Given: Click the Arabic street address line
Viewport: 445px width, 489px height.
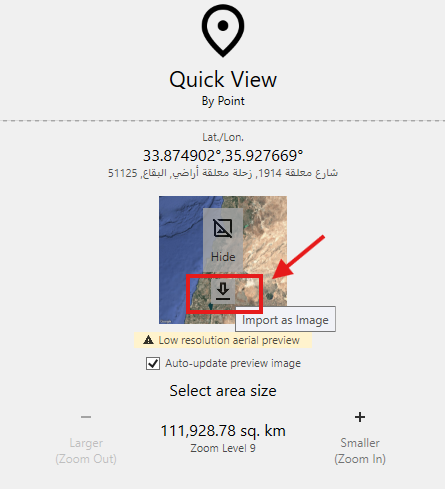Looking at the screenshot, I should point(223,173).
